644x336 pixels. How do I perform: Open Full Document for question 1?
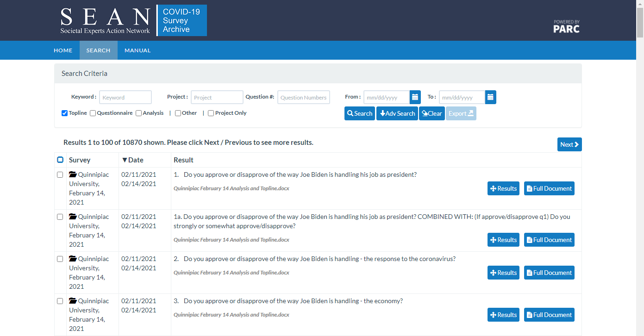coord(549,188)
